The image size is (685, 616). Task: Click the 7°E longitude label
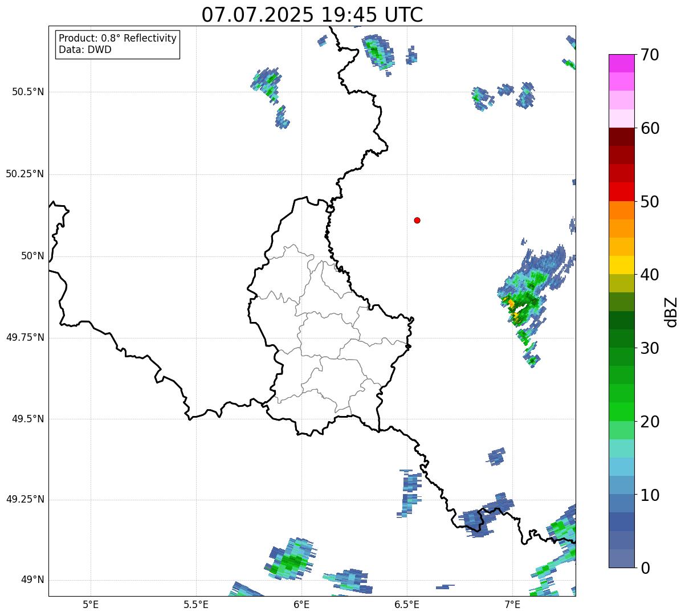[512, 604]
